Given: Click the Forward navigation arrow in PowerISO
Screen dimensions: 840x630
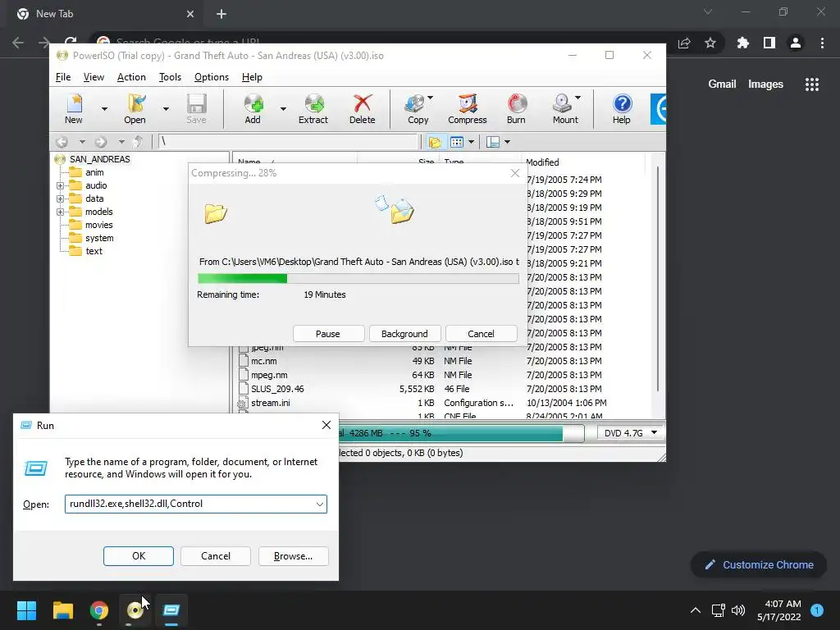Looking at the screenshot, I should pyautogui.click(x=101, y=142).
